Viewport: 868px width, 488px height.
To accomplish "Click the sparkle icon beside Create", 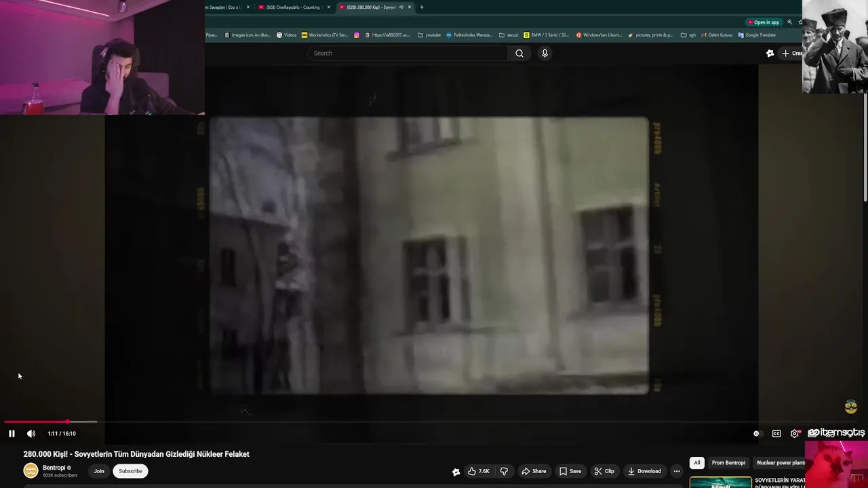I will (770, 54).
